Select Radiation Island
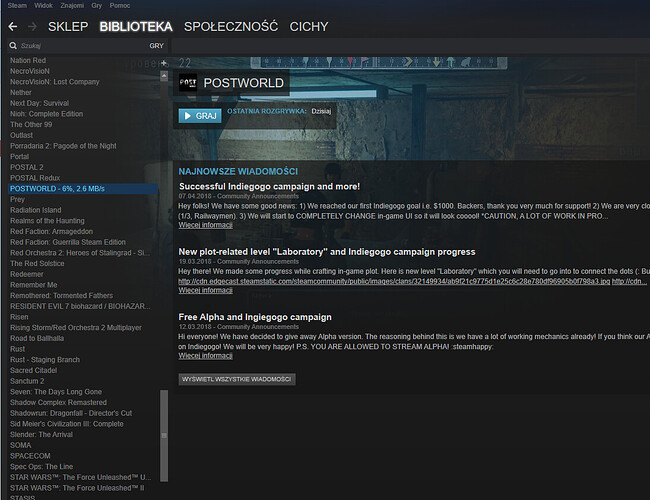This screenshot has height=500, width=650. [x=36, y=210]
